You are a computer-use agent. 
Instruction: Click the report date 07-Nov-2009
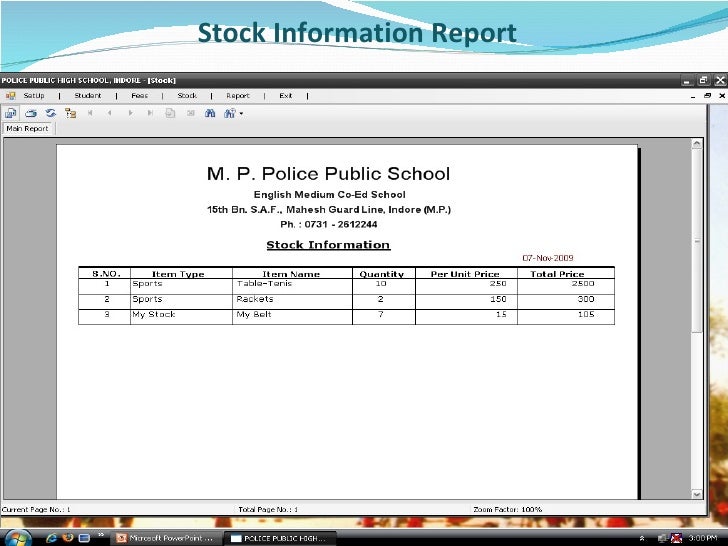click(548, 258)
